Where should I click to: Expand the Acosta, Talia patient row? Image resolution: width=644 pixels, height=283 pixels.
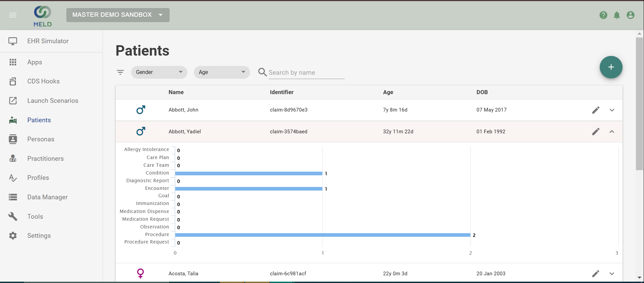(x=612, y=274)
